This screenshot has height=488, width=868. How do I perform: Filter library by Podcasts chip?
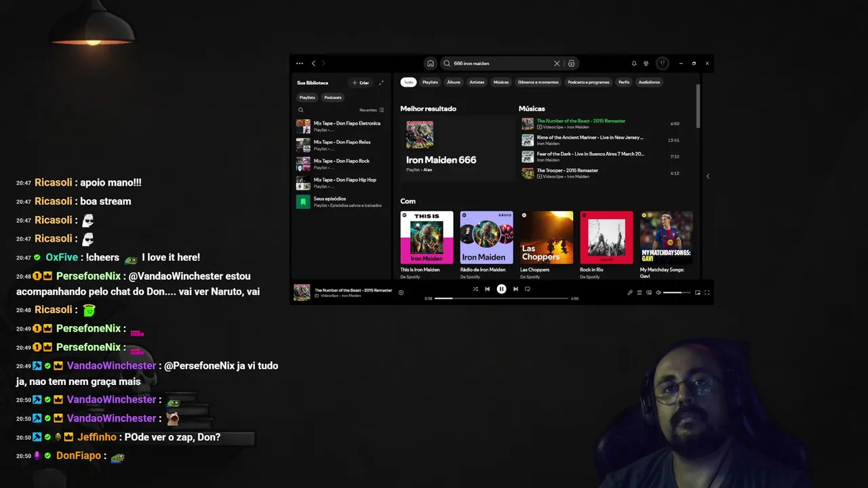point(333,98)
